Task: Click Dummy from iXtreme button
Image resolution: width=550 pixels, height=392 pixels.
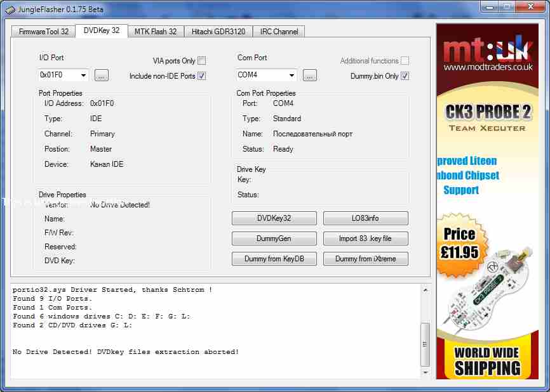Action: 365,259
